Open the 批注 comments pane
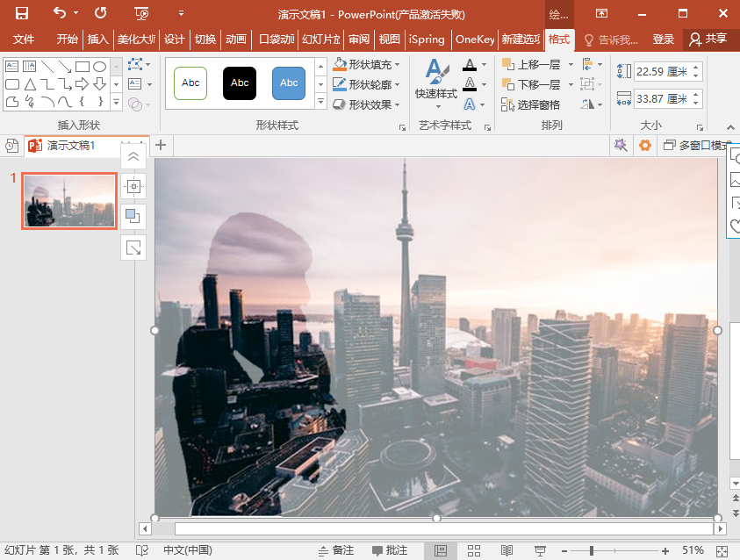 click(x=390, y=550)
